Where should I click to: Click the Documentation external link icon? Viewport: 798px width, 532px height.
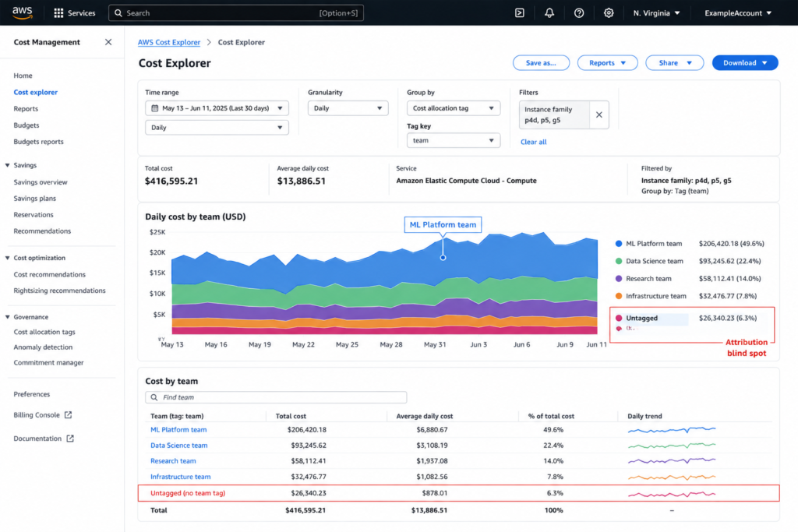point(70,439)
